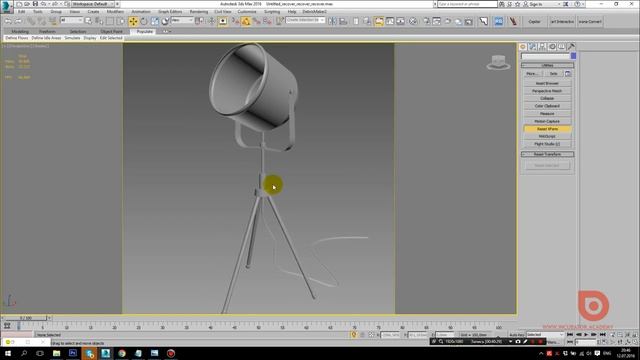Open the Create command panel tab
Screen dimensions: 640x360
(523, 47)
